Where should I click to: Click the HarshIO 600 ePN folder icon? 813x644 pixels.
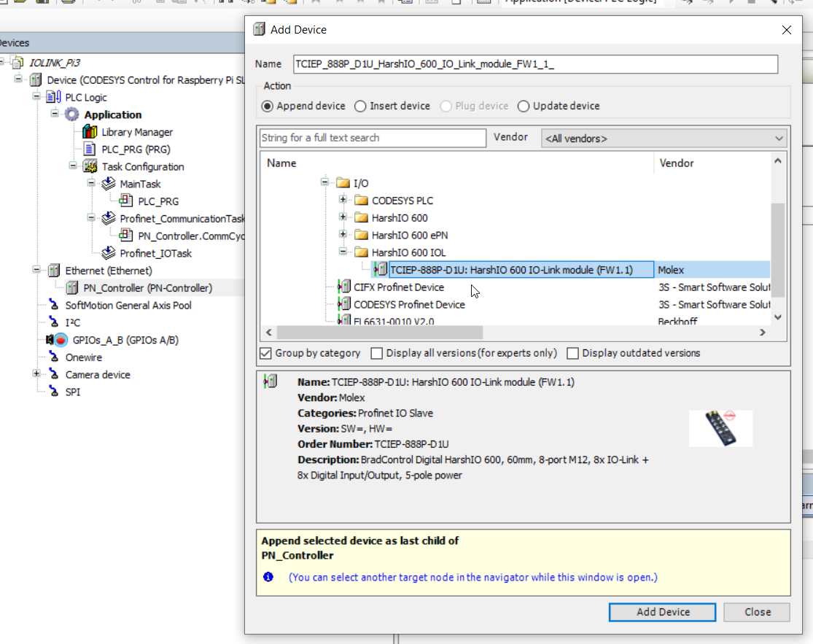tap(362, 235)
